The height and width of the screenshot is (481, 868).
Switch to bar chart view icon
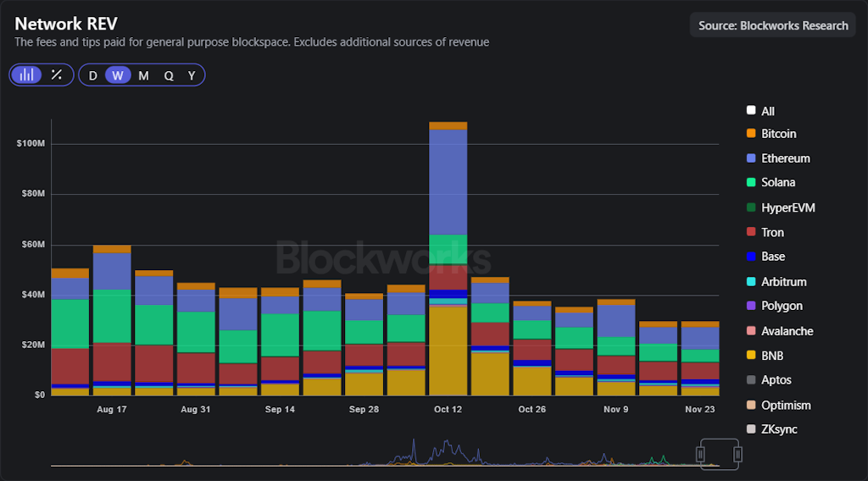(27, 75)
